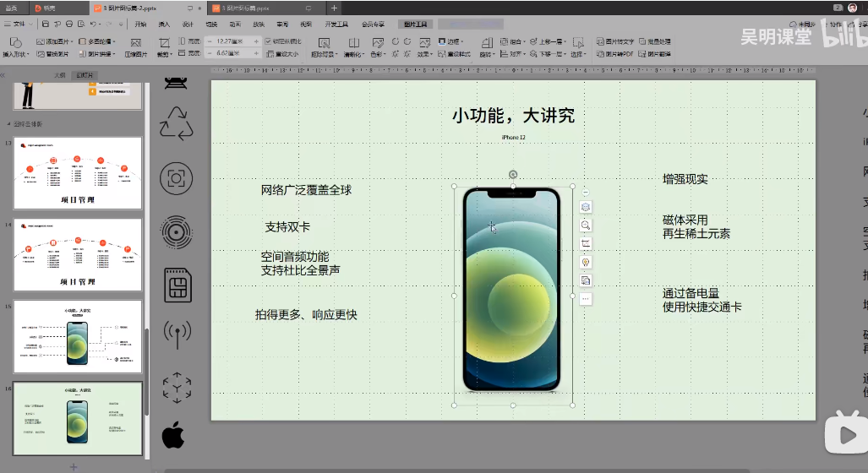Open the 开发工具 Developer ribbon tab
Viewport: 868px width, 473px height.
coord(336,24)
